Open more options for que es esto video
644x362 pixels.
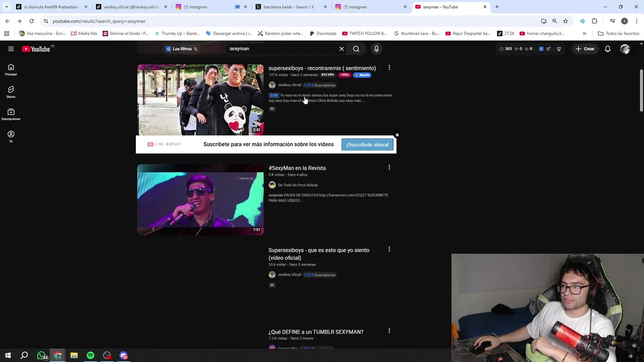click(389, 249)
